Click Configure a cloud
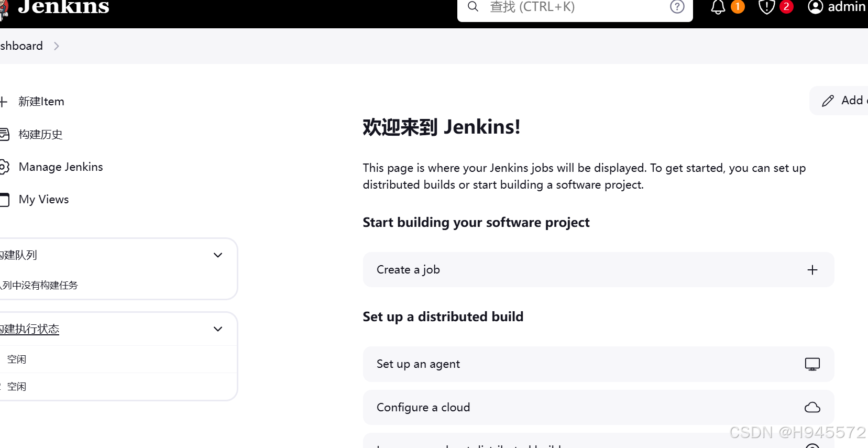This screenshot has height=448, width=868. tap(598, 408)
